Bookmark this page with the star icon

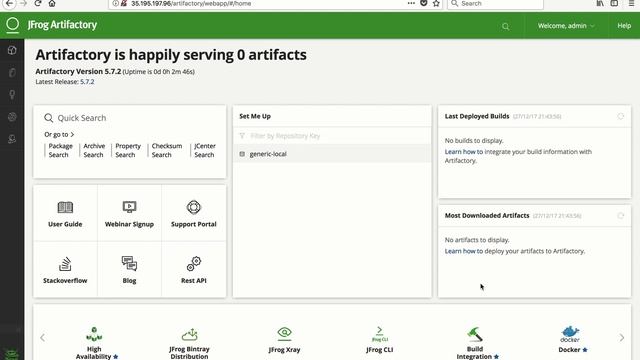(x=436, y=3)
